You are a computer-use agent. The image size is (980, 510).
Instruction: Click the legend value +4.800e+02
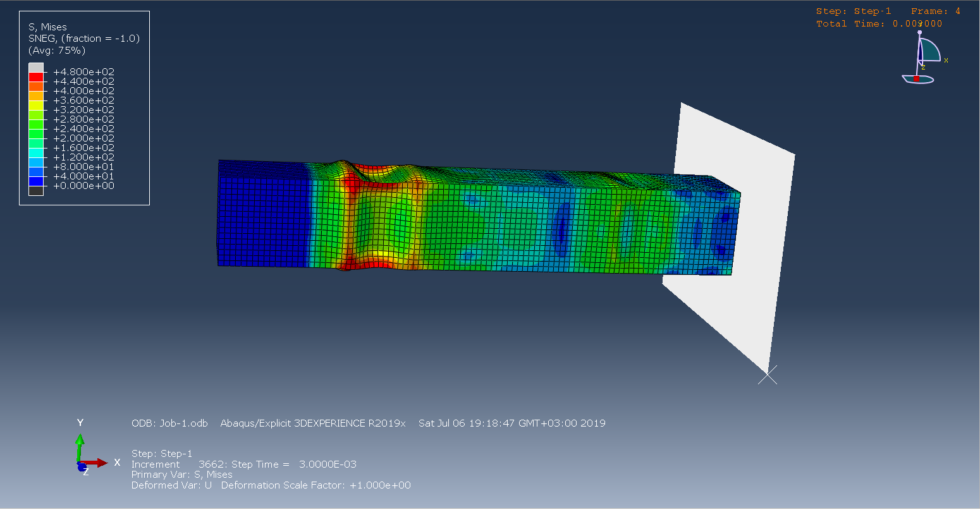[83, 72]
